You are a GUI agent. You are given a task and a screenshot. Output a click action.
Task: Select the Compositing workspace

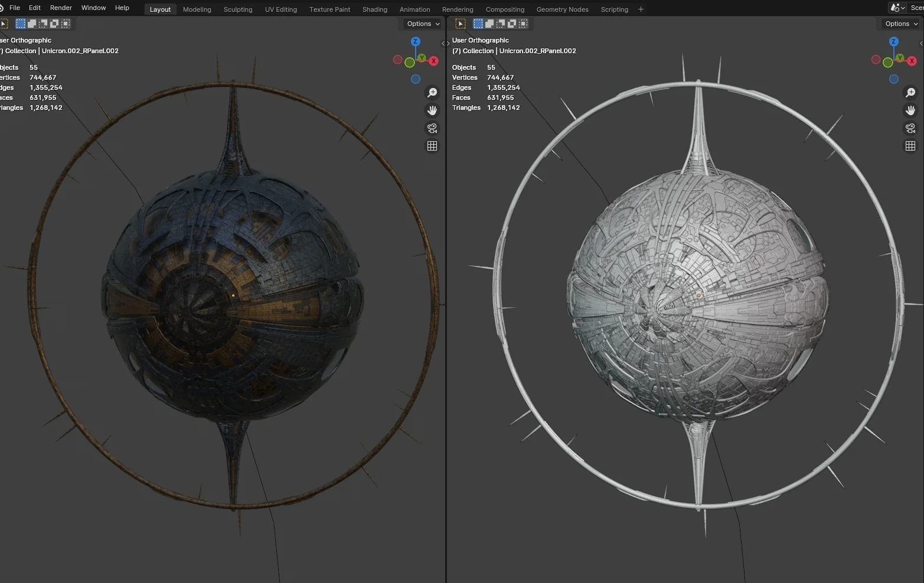505,9
